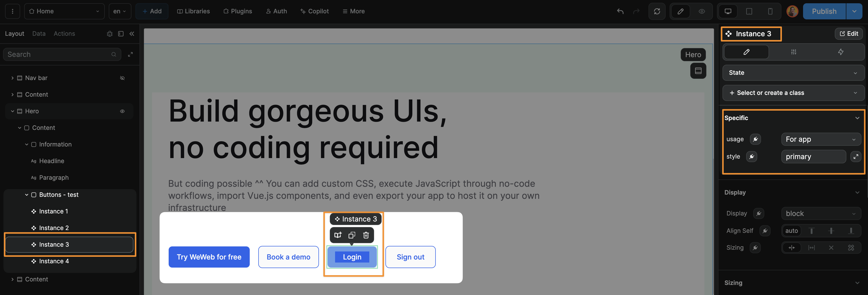
Task: Click the refresh icon in top bar
Action: pyautogui.click(x=657, y=11)
